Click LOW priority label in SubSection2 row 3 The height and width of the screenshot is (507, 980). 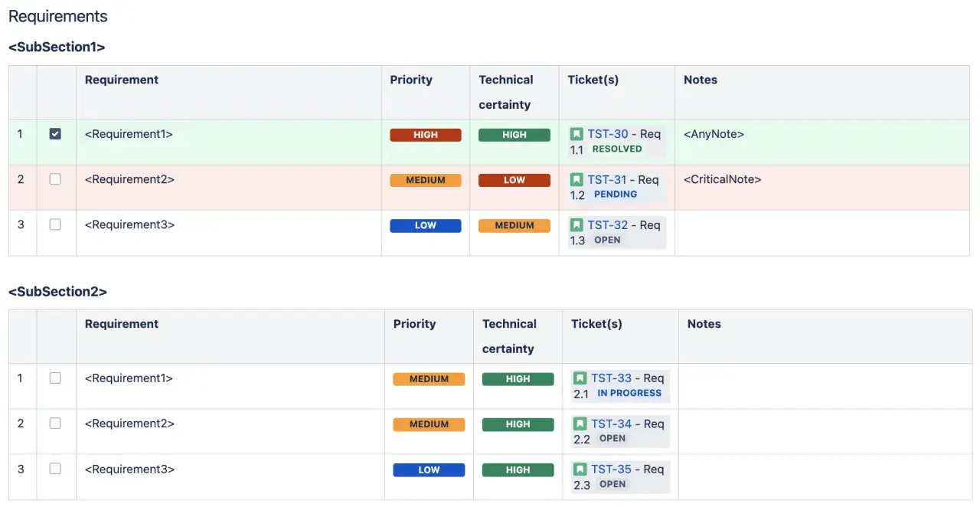(429, 470)
